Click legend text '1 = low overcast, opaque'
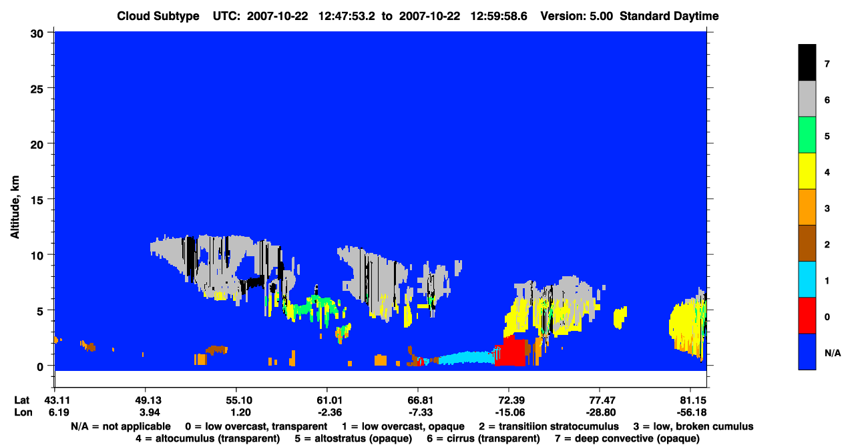 pos(403,426)
